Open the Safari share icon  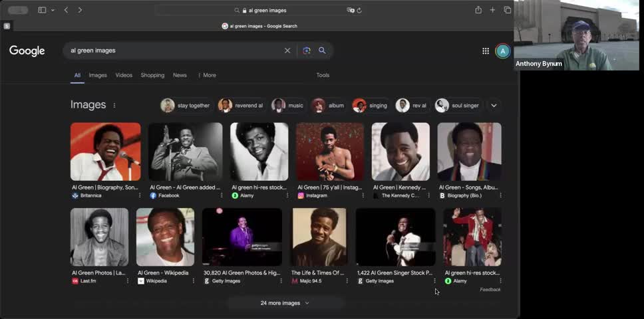[478, 10]
